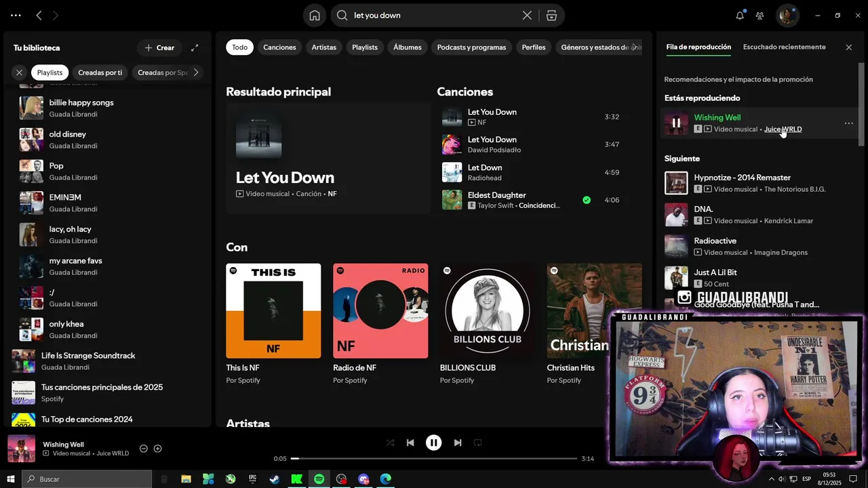The image size is (868, 488).
Task: Hide Wishing Well with the minus icon
Action: pos(144,449)
